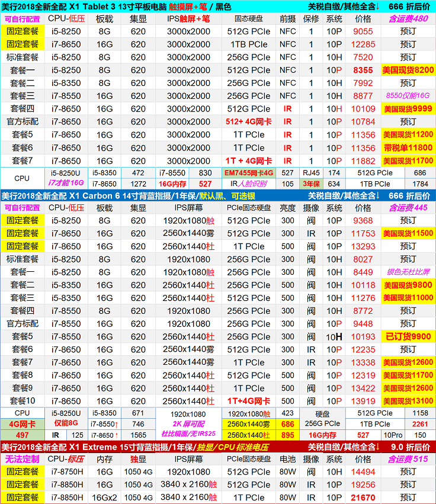The width and height of the screenshot is (436, 504).
Task: Select the 19256 price
Action: (x=363, y=484)
